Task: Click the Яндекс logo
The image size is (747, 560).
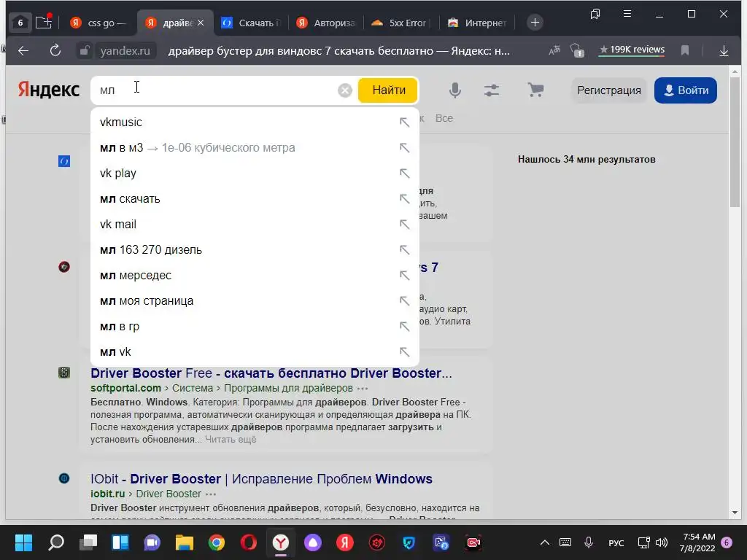Action: click(49, 90)
